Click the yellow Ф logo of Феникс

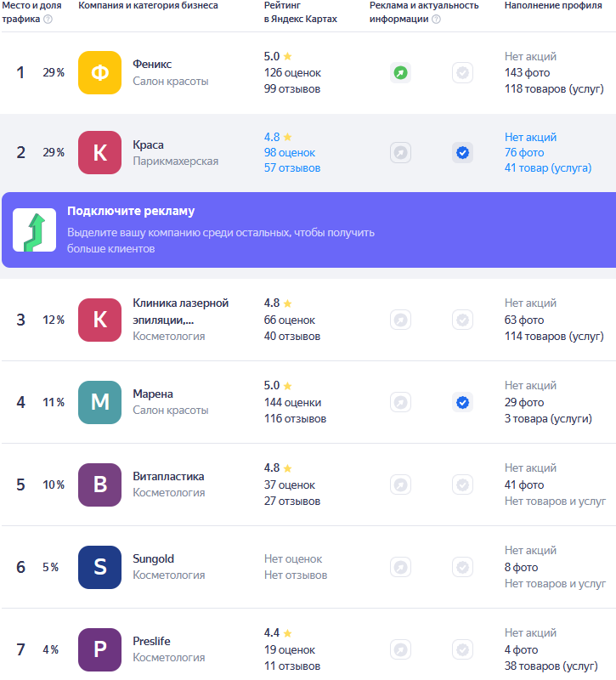click(100, 73)
